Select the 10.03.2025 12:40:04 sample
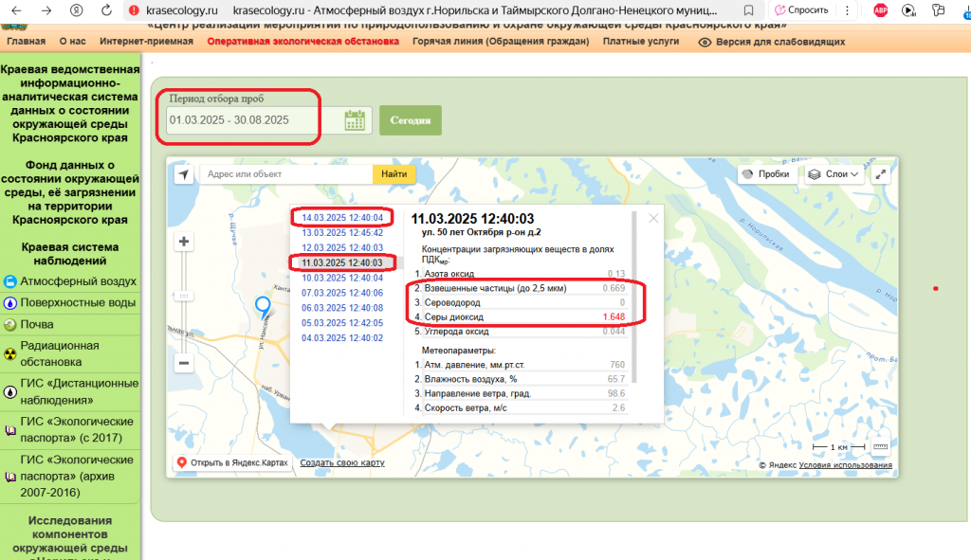 click(x=342, y=278)
